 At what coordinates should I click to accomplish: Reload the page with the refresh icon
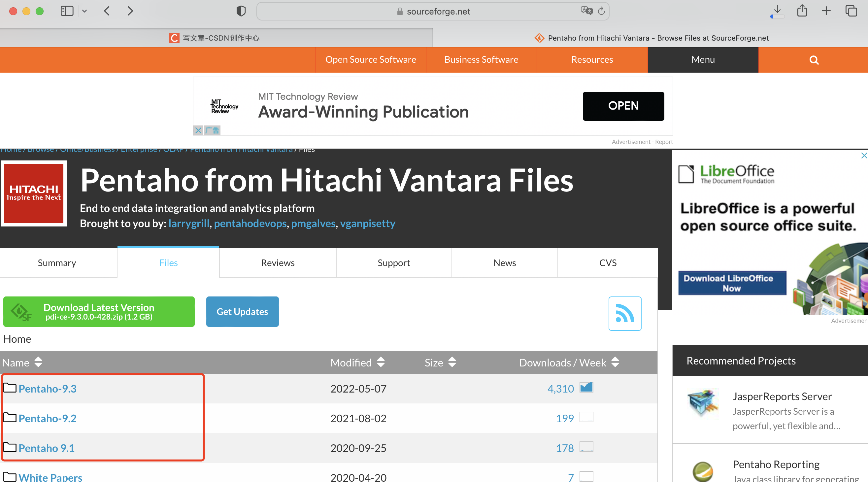[601, 11]
